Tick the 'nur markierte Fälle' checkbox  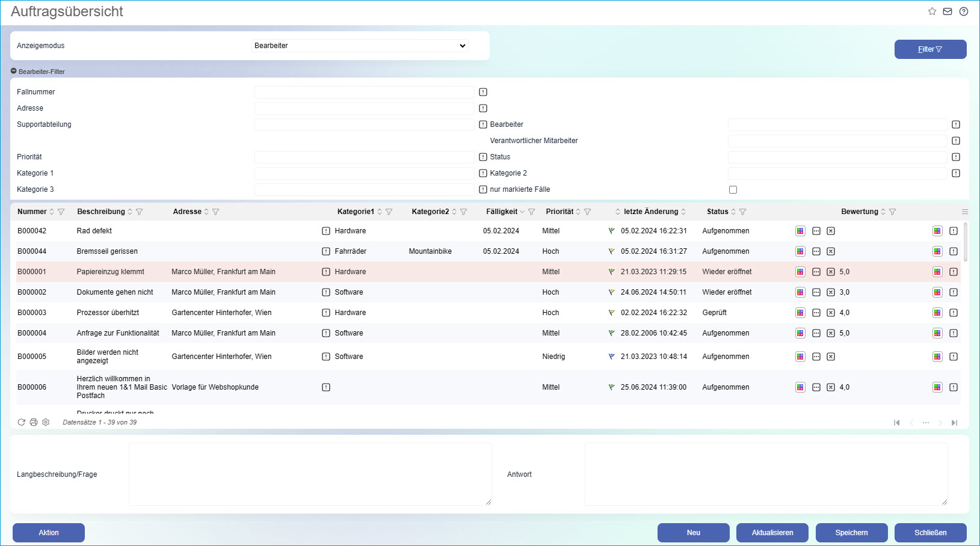point(733,189)
